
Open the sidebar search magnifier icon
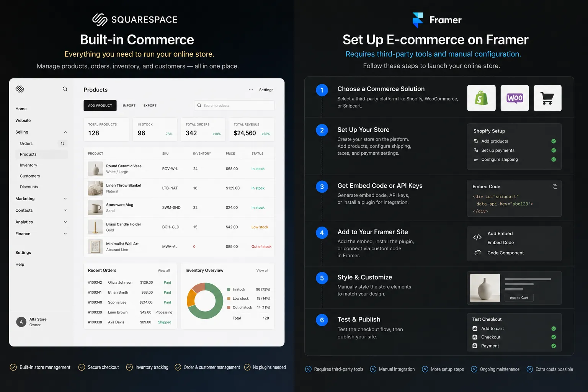click(x=65, y=89)
